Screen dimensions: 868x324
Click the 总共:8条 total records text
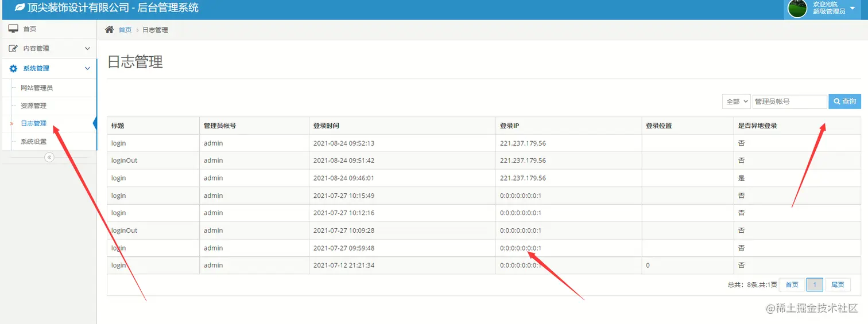coord(752,285)
